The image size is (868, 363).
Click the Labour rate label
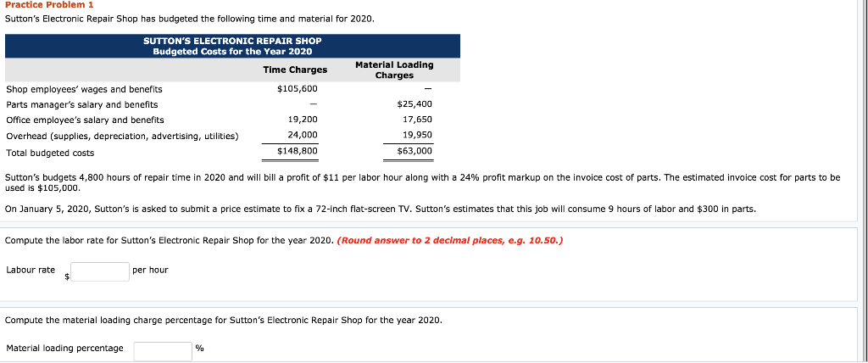[x=31, y=270]
